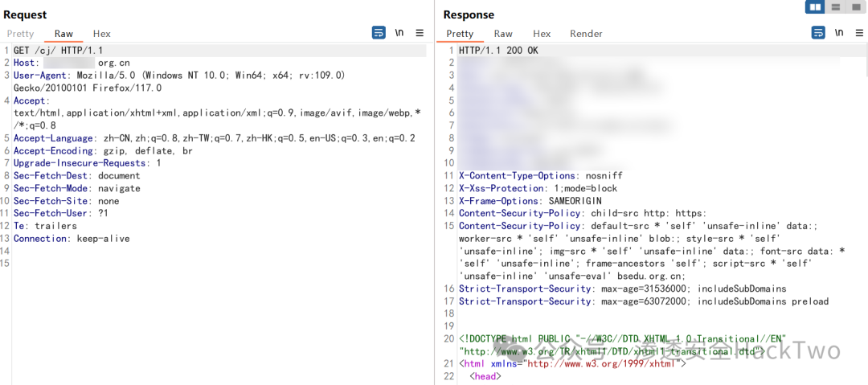The image size is (868, 385).
Task: Toggle word wrap icon in Response panel
Action: click(x=818, y=33)
